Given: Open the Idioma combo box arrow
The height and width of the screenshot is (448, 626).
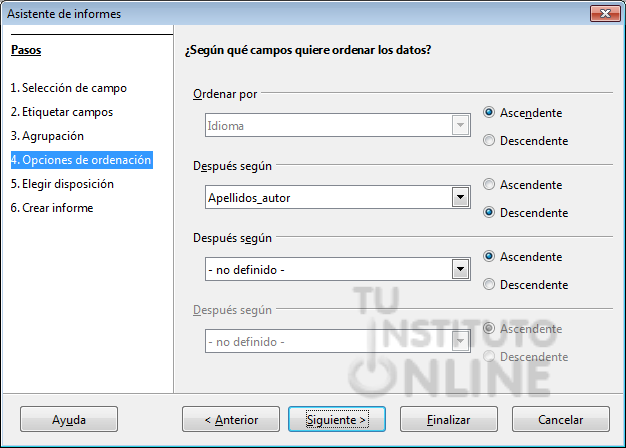Looking at the screenshot, I should [x=460, y=125].
